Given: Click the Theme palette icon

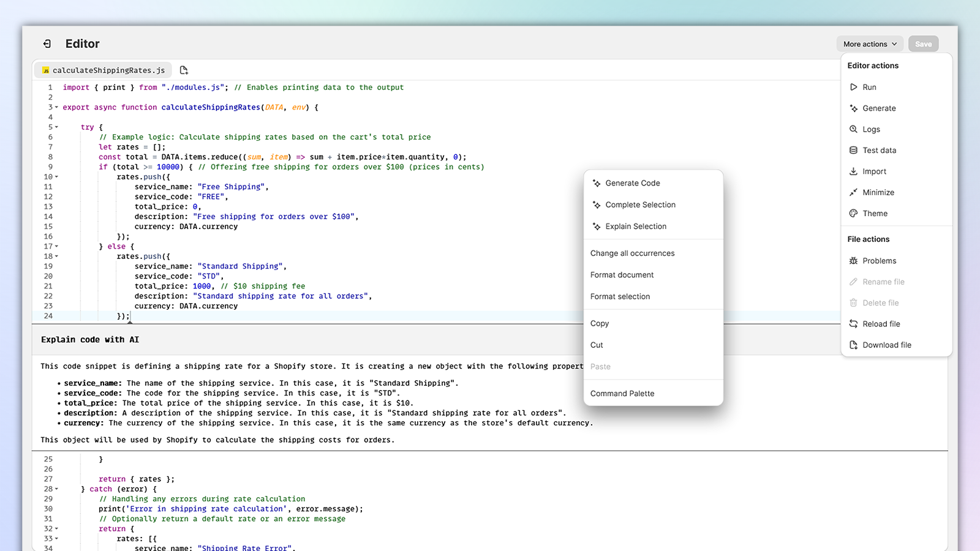Looking at the screenshot, I should (853, 214).
